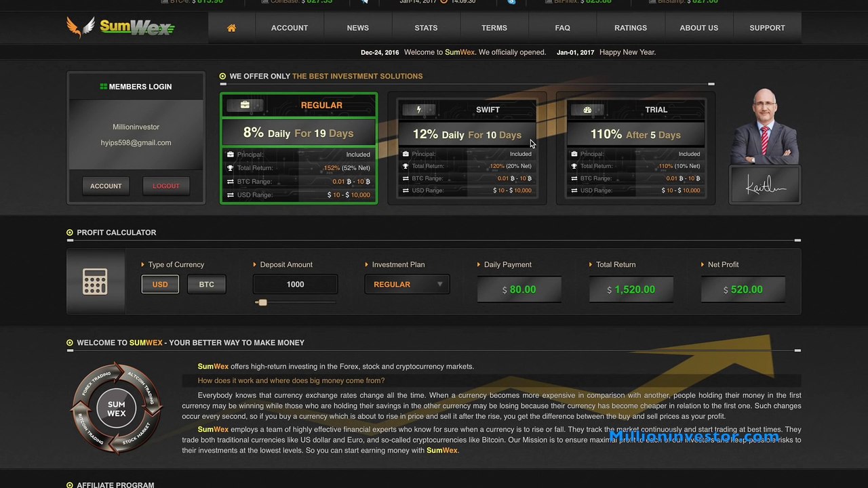This screenshot has height=488, width=868.
Task: Open the Ratings menu tab
Action: click(x=631, y=28)
